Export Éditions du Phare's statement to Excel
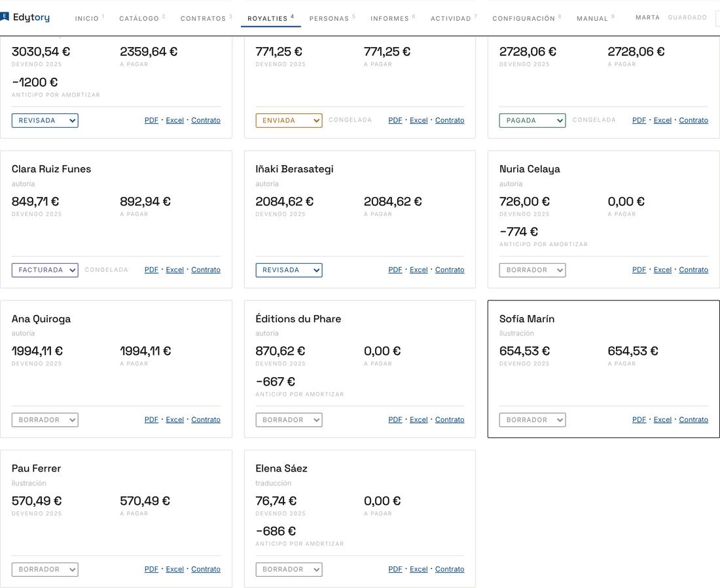This screenshot has height=588, width=720. (418, 420)
